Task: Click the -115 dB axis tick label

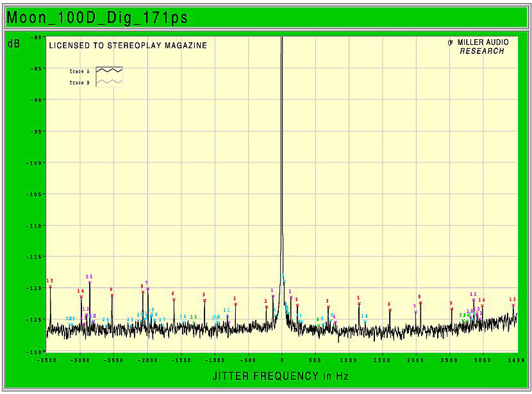Action: [x=35, y=257]
